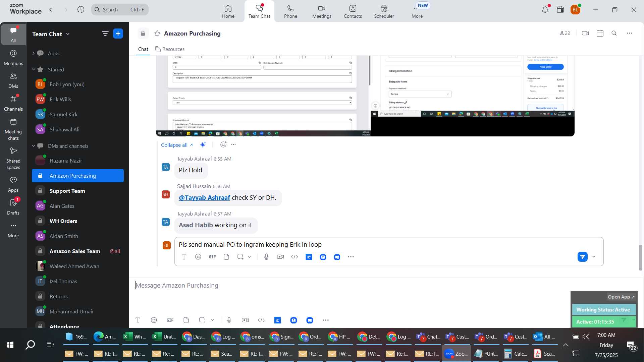Switch to the Phone tab
The image size is (644, 362).
(x=290, y=11)
